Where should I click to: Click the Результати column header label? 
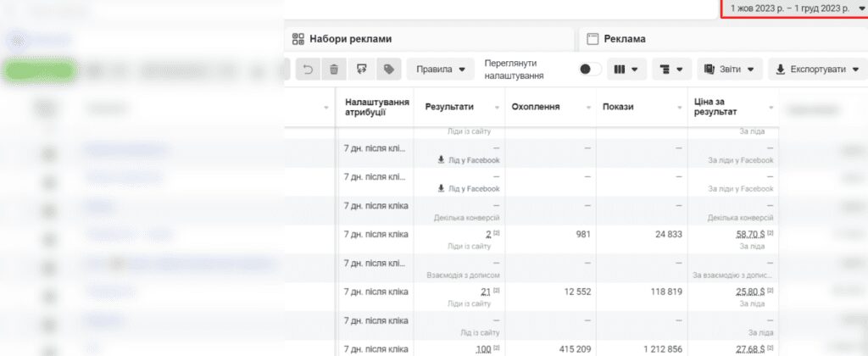point(449,107)
